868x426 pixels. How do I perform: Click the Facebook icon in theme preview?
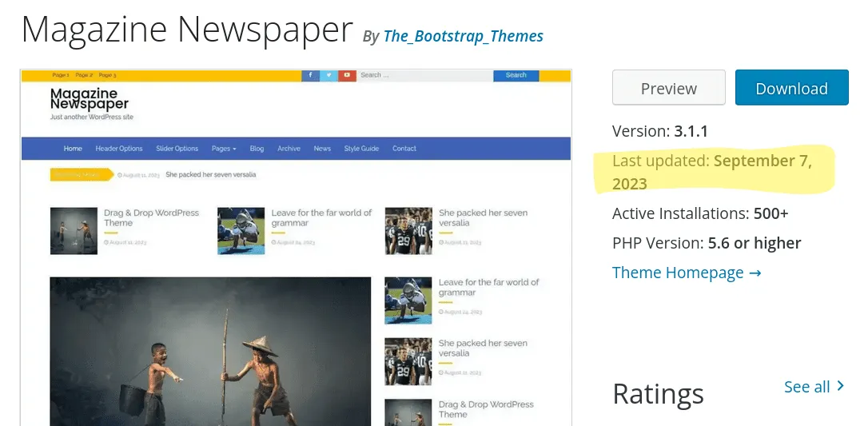click(x=310, y=75)
